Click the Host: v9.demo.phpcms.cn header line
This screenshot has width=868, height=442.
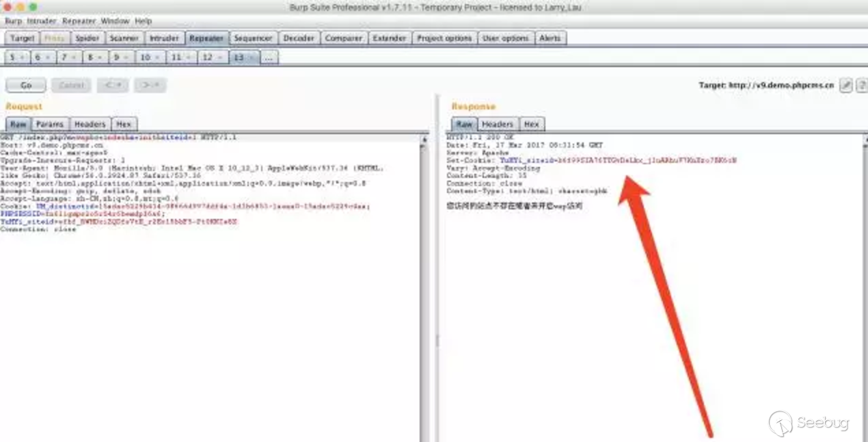tap(53, 145)
